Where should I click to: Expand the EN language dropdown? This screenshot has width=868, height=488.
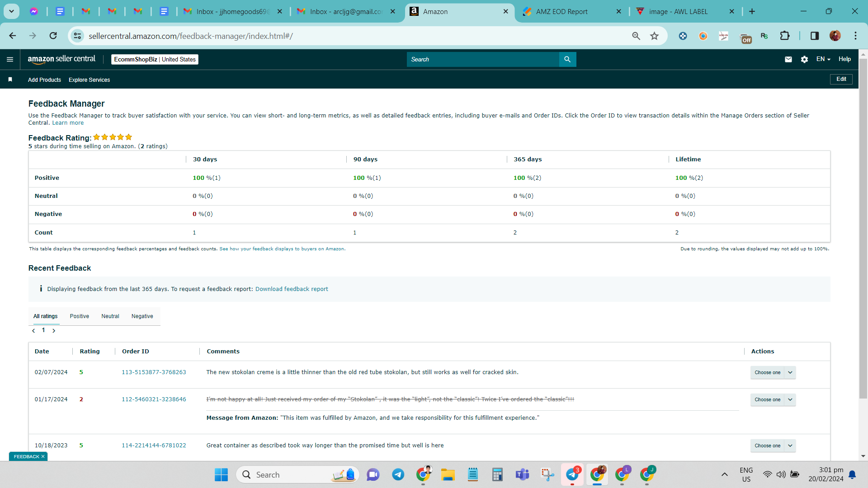click(x=823, y=59)
